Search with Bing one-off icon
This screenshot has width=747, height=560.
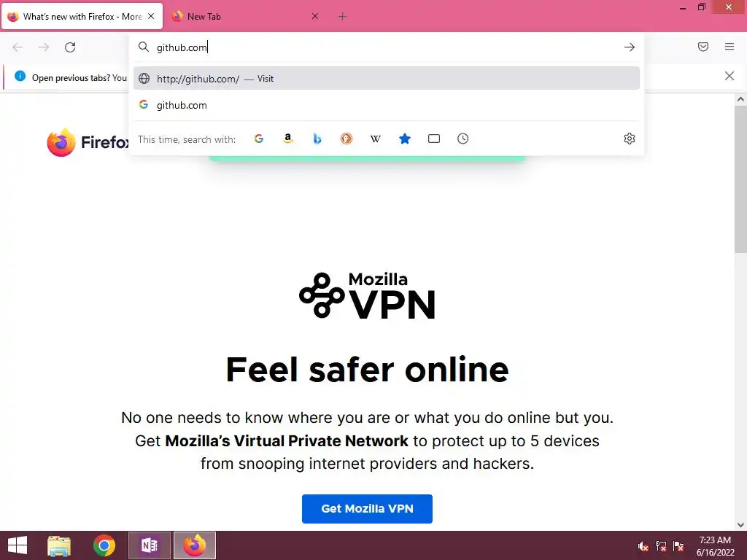tap(317, 139)
